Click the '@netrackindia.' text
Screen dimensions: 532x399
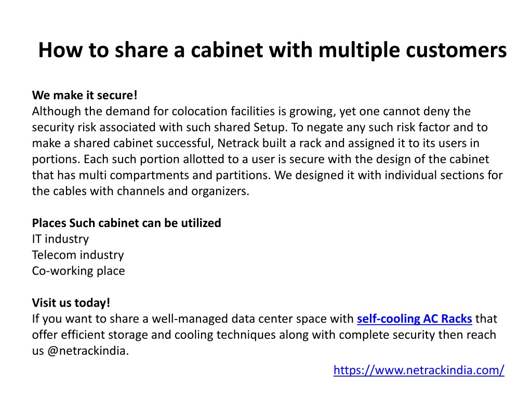coord(88,351)
